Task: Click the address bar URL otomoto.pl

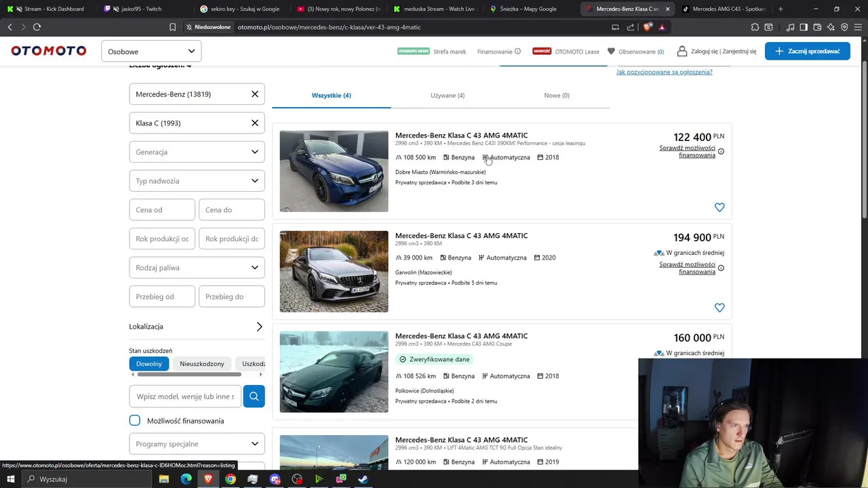Action: (x=329, y=27)
